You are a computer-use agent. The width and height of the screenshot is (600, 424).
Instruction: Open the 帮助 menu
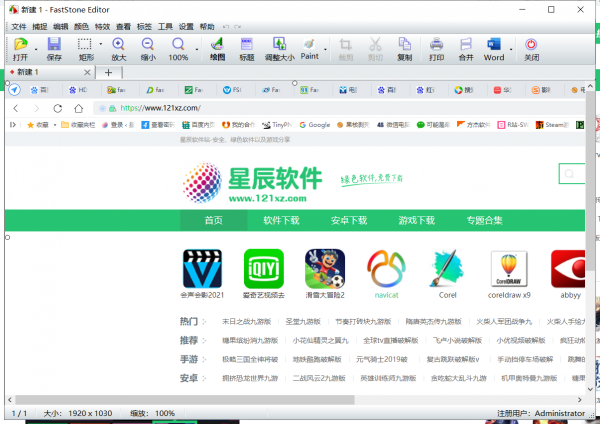coord(207,27)
